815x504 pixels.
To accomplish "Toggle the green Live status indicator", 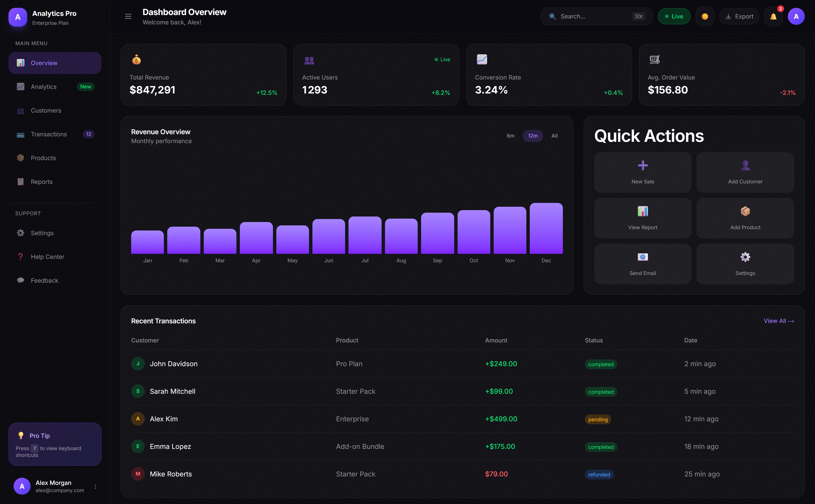I will 674,16.
